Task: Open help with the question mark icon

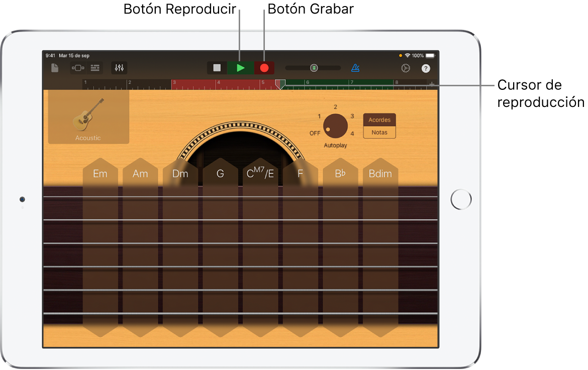Action: [426, 68]
